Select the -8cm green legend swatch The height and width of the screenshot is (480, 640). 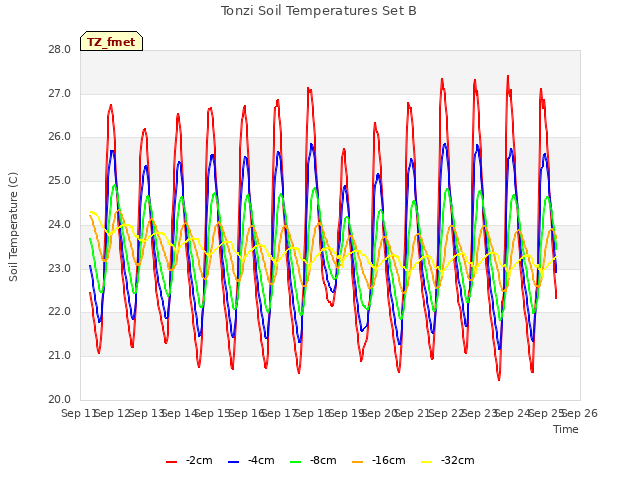click(296, 462)
